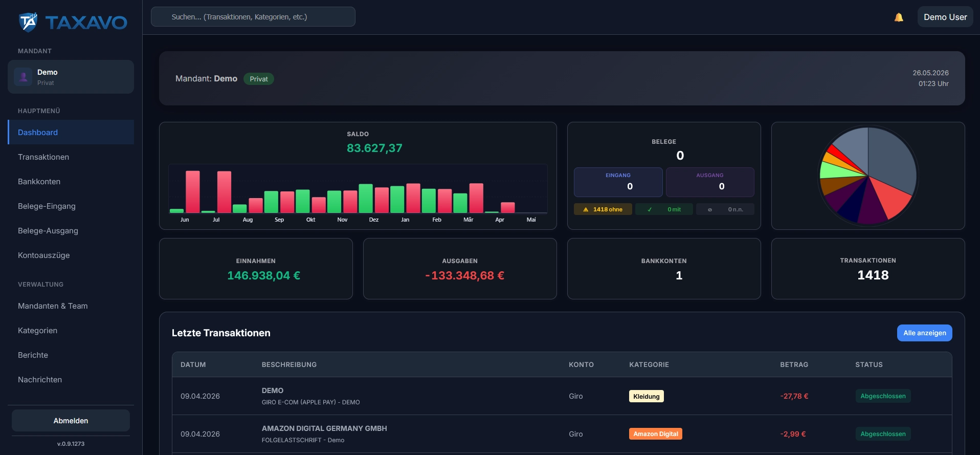Click the Bankkonten 1 card
The height and width of the screenshot is (455, 980).
click(x=664, y=269)
